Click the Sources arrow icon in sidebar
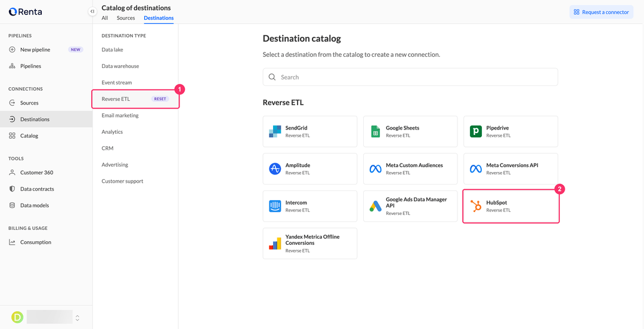Image resolution: width=644 pixels, height=329 pixels. 12,103
